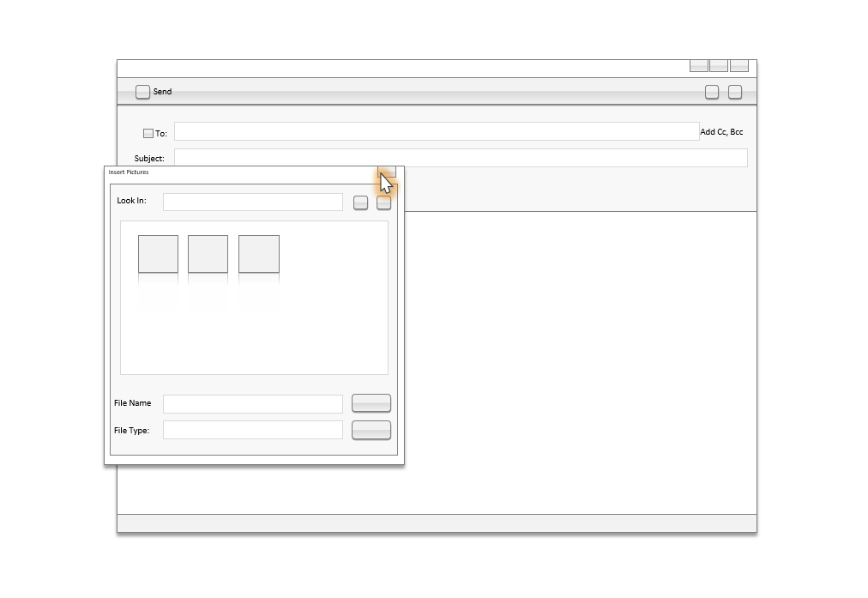This screenshot has width=868, height=598.
Task: Click into the Subject text field
Action: click(461, 158)
